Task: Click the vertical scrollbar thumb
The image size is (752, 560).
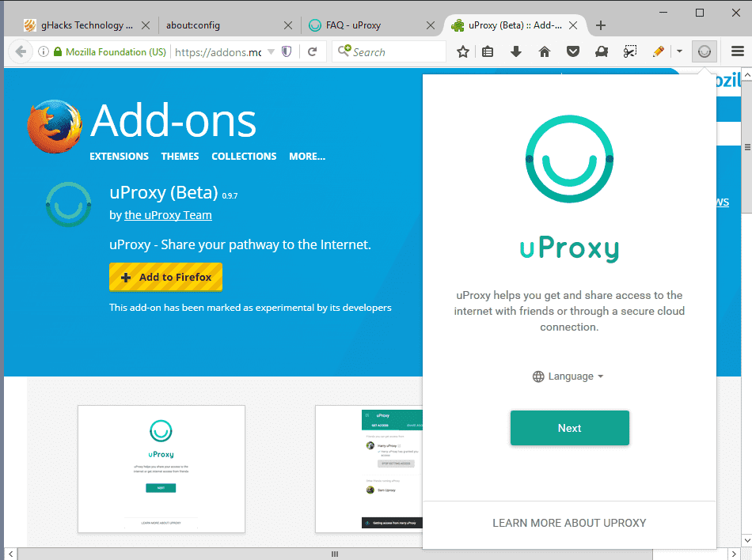Action: (746, 146)
